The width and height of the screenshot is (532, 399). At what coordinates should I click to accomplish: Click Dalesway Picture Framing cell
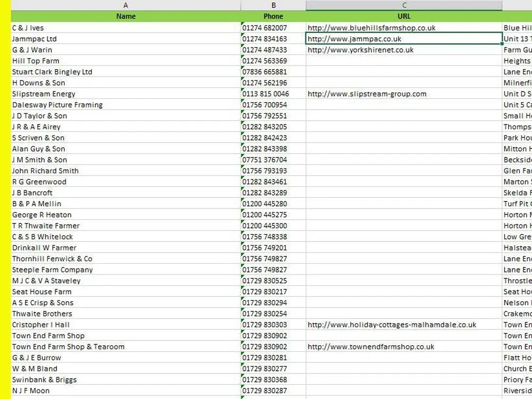click(126, 105)
